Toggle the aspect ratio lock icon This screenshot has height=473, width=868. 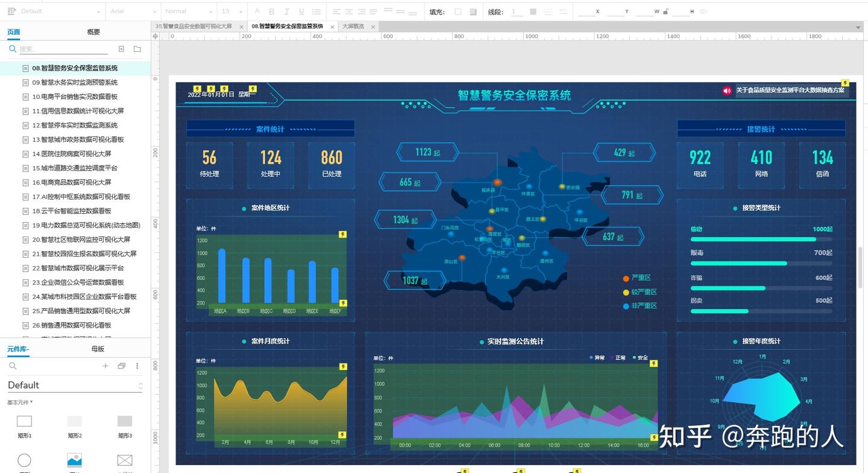click(665, 11)
